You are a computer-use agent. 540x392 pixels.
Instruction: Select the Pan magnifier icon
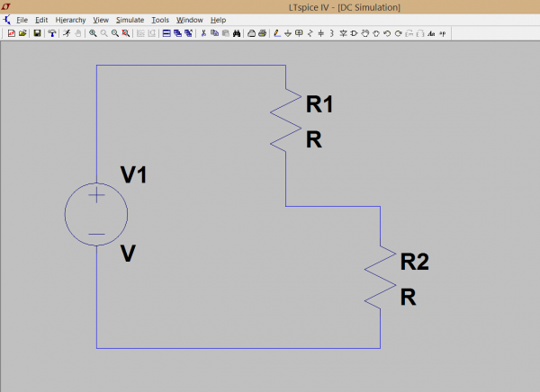(103, 33)
